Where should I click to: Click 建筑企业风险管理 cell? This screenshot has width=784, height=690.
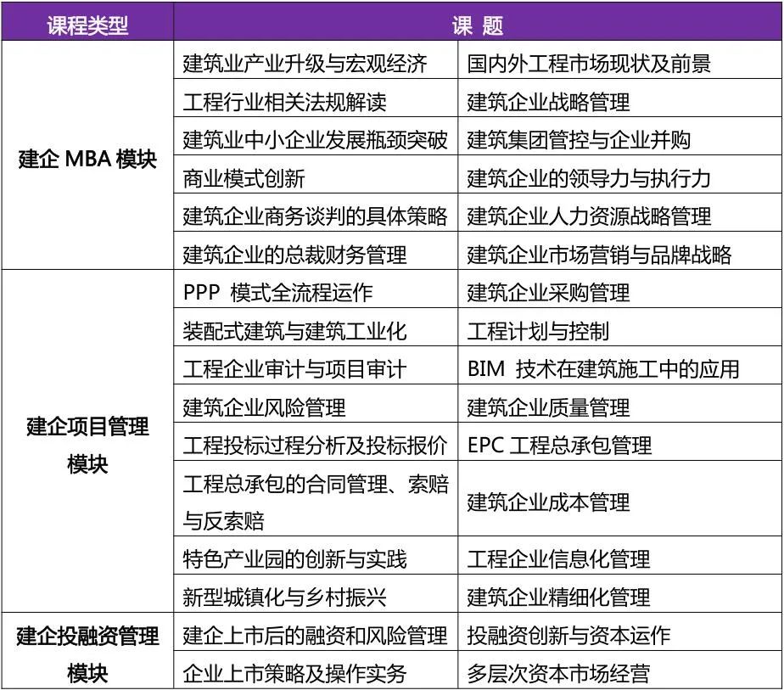pos(316,403)
